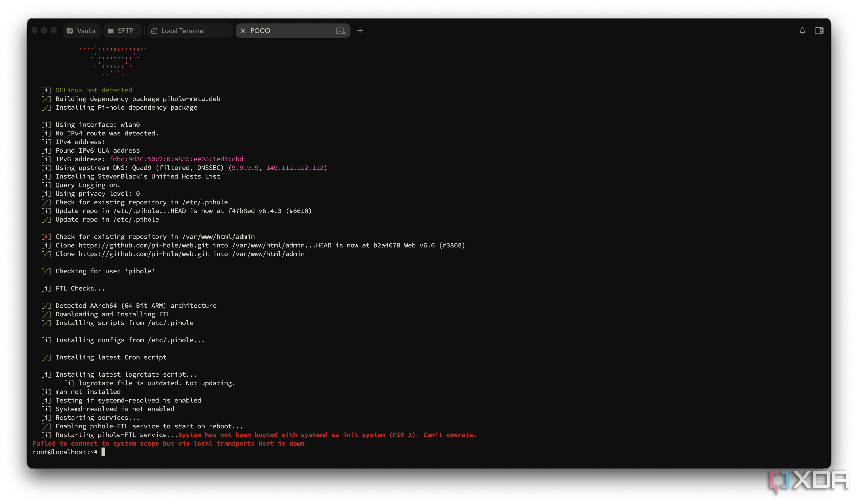Image resolution: width=858 pixels, height=504 pixels.
Task: Click 'Installing Pi-hole dependency package' line
Action: point(119,107)
